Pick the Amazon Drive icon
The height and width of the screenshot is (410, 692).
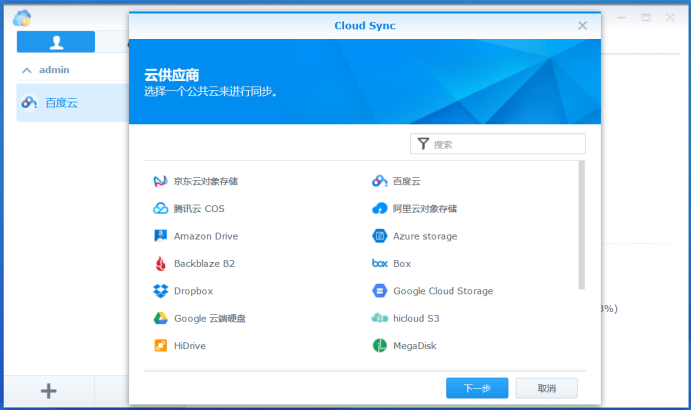click(160, 236)
